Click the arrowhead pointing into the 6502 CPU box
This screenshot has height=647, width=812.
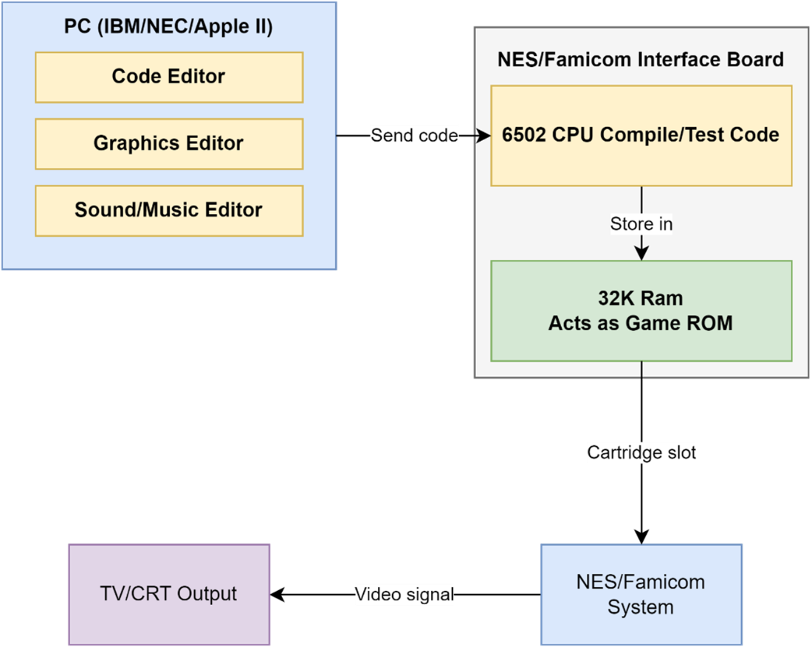click(484, 136)
